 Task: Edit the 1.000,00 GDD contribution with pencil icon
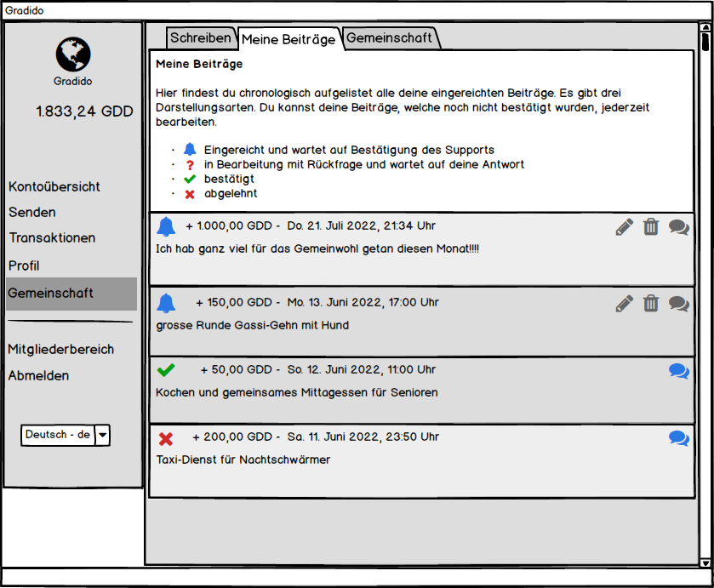[625, 227]
